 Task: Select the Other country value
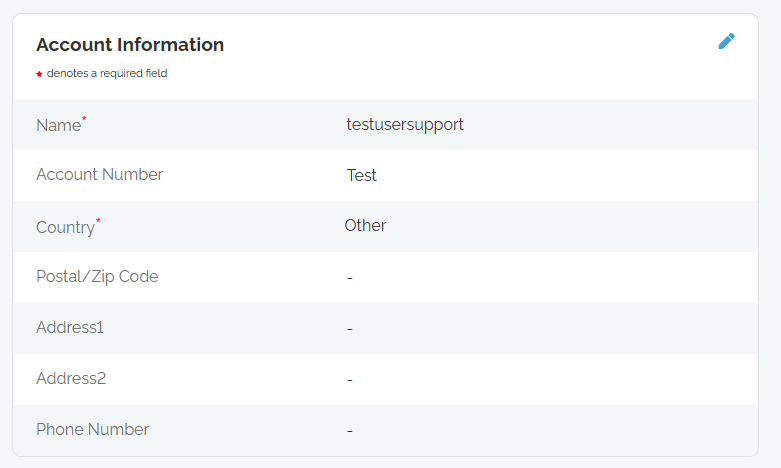pyautogui.click(x=365, y=226)
